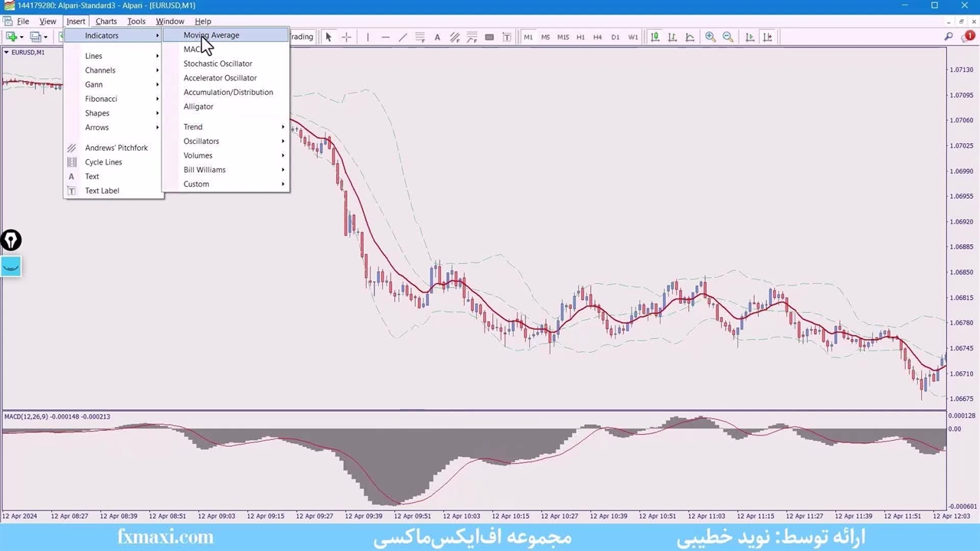Image resolution: width=980 pixels, height=551 pixels.
Task: Select the draw horizontal line tool
Action: [385, 37]
